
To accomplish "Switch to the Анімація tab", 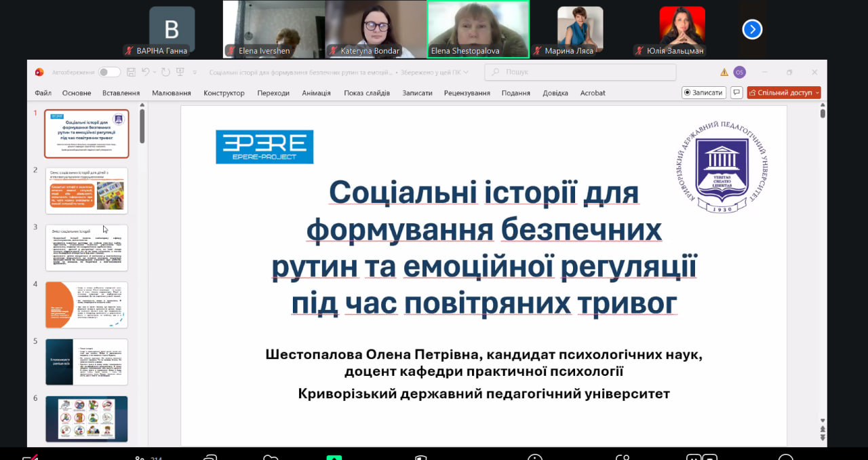I will coord(316,93).
